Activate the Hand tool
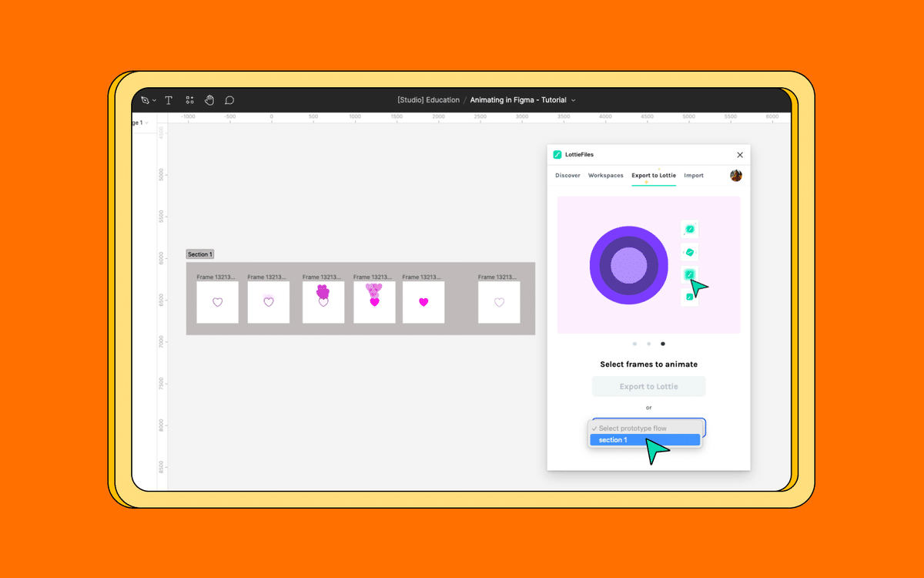The image size is (924, 578). pyautogui.click(x=209, y=100)
